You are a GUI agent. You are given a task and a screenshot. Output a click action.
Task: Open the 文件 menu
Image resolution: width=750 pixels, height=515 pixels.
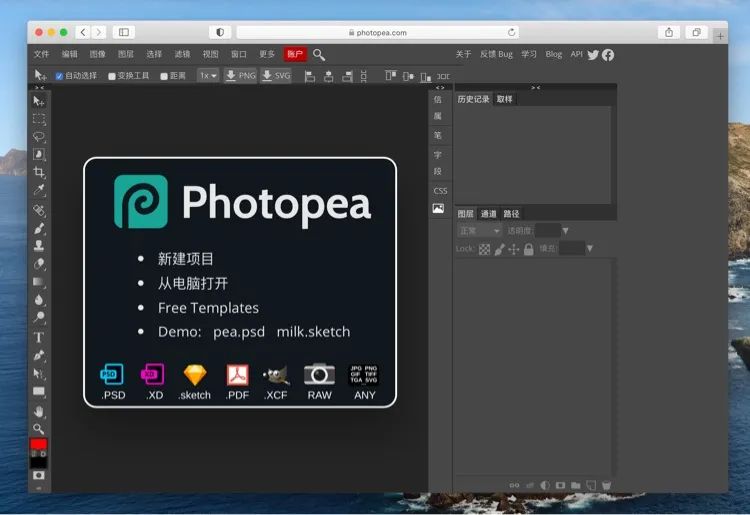coord(42,55)
